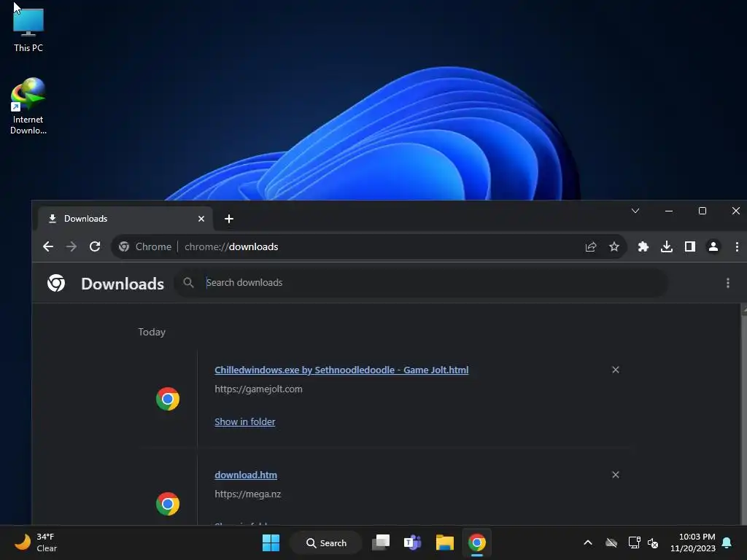Click the Chrome file icon for download.htm
Image resolution: width=747 pixels, height=560 pixels.
coord(168,504)
